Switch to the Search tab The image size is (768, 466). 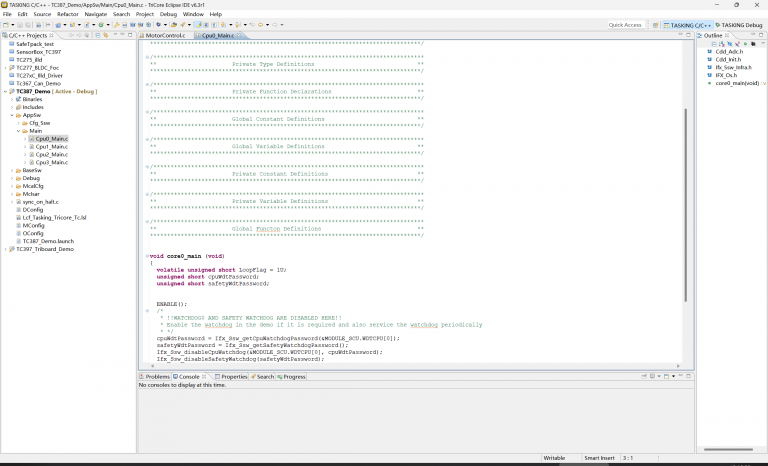pyautogui.click(x=262, y=376)
